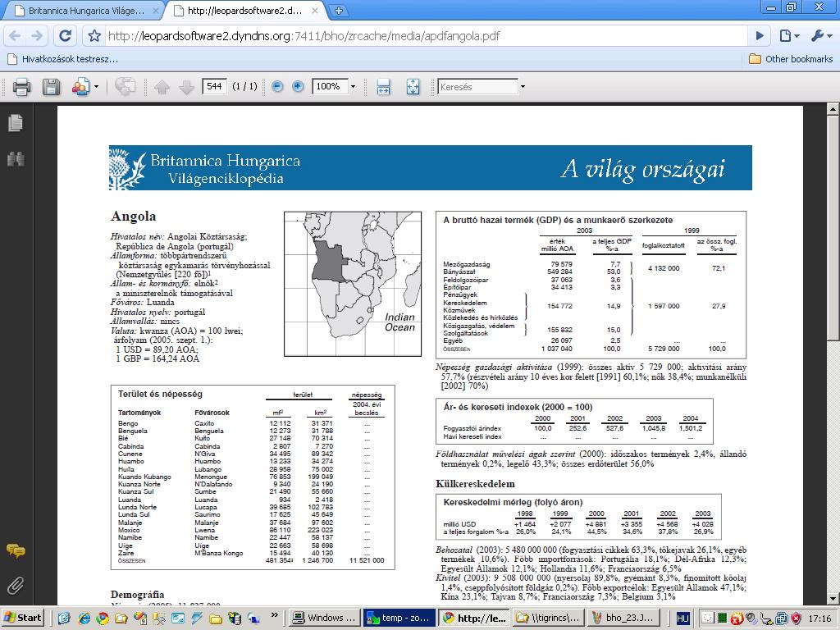Screen dimensions: 840x630
Task: Click the Külkereskedelem section heading
Action: pyautogui.click(x=475, y=484)
